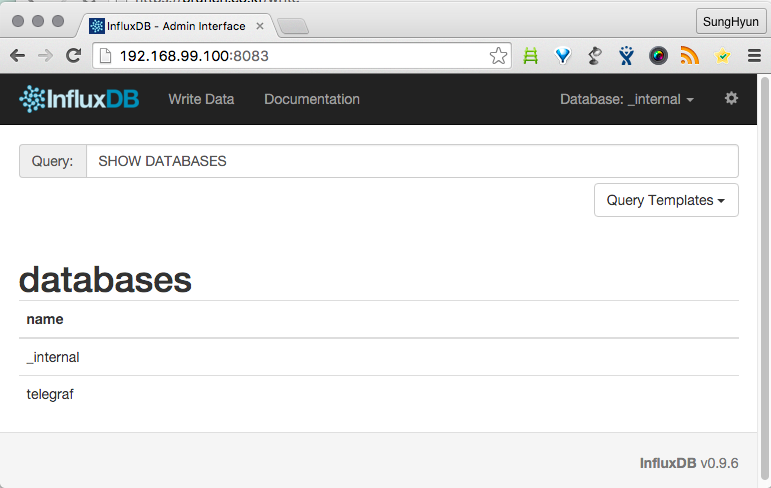The image size is (771, 488).
Task: Close the InfluxDB browser tab
Action: click(260, 26)
